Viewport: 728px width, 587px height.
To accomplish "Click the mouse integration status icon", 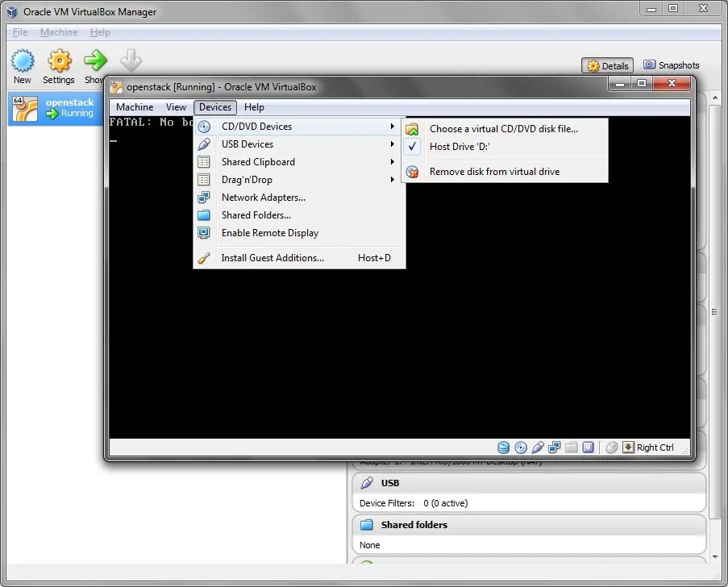I will coord(612,448).
